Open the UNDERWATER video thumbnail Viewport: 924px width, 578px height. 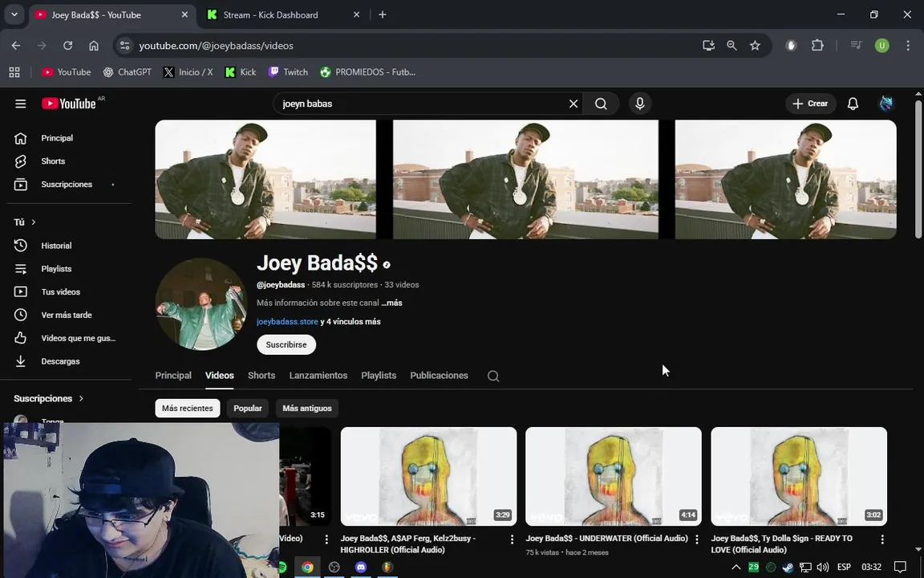pos(614,477)
